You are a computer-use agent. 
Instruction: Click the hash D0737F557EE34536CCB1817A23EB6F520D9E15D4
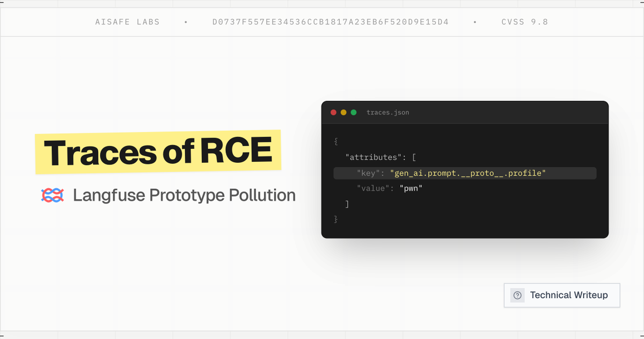pos(331,22)
